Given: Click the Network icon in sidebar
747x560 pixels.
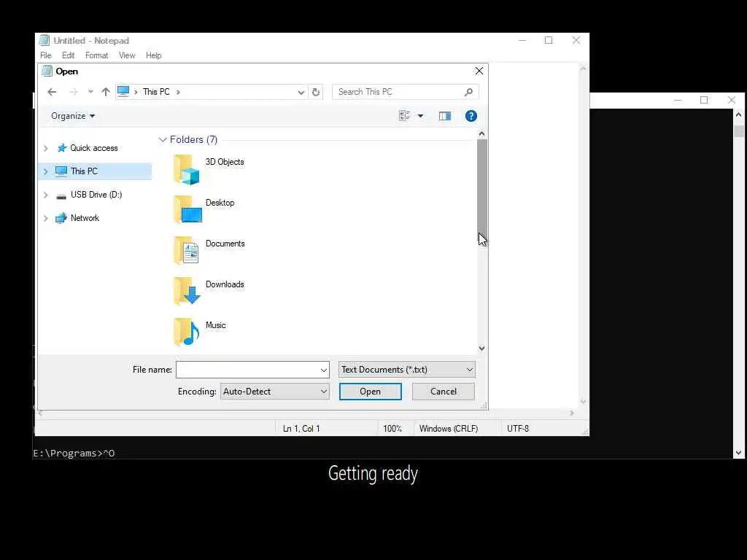Looking at the screenshot, I should (x=61, y=218).
